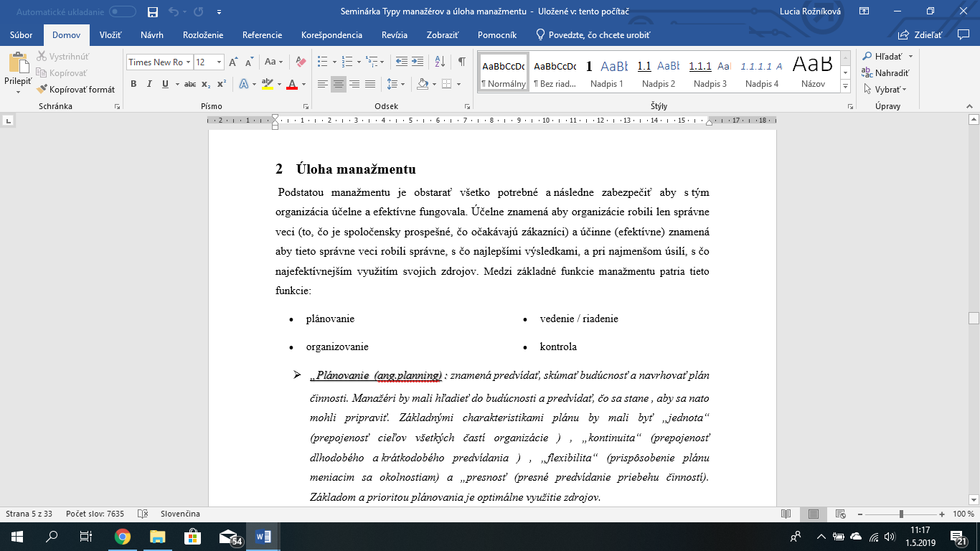Sort text with the A-Z icon
Viewport: 980px width, 551px height.
coord(440,62)
